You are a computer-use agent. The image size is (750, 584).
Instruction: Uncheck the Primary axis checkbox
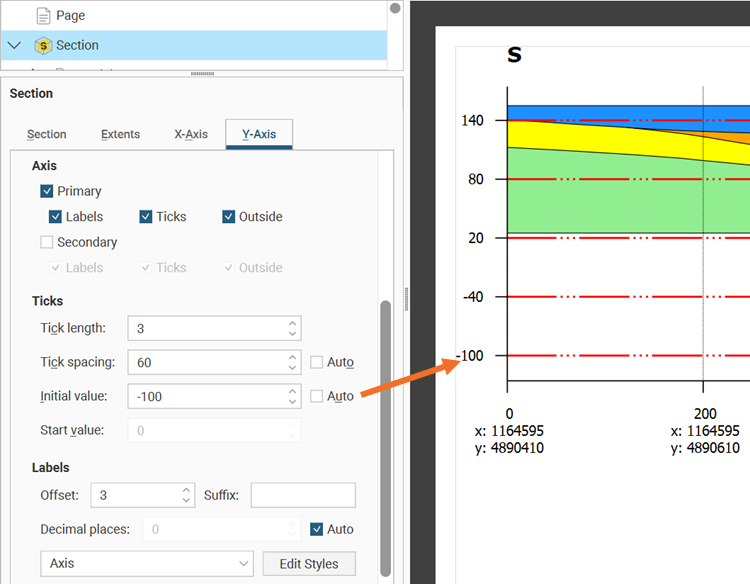coord(47,191)
